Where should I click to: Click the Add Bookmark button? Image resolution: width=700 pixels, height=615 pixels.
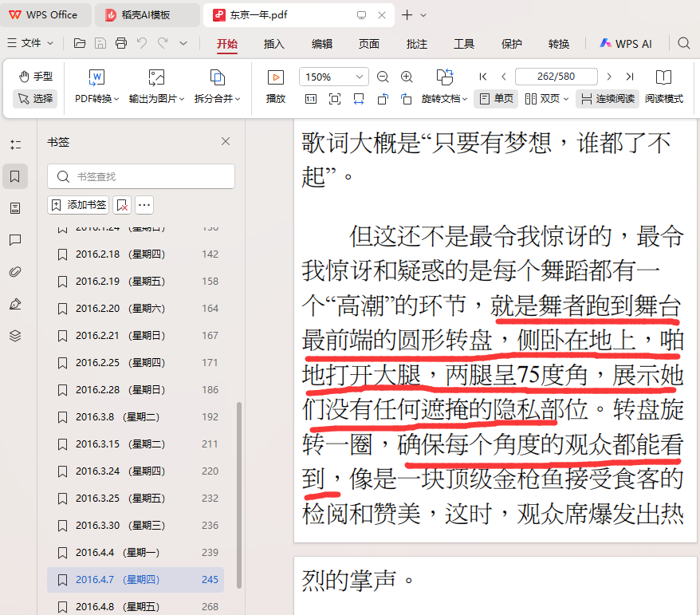pyautogui.click(x=78, y=205)
